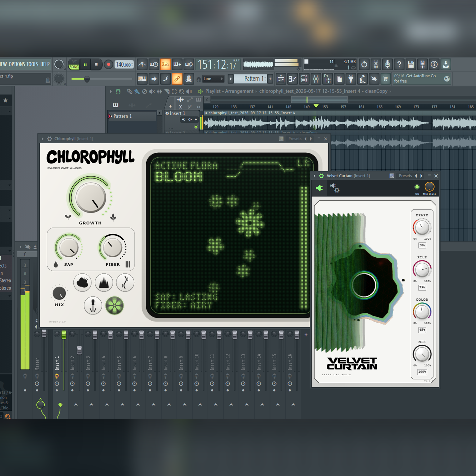Select the grass flora mode in Chlorophyll
Image resolution: width=476 pixels, height=476 pixels.
104,282
